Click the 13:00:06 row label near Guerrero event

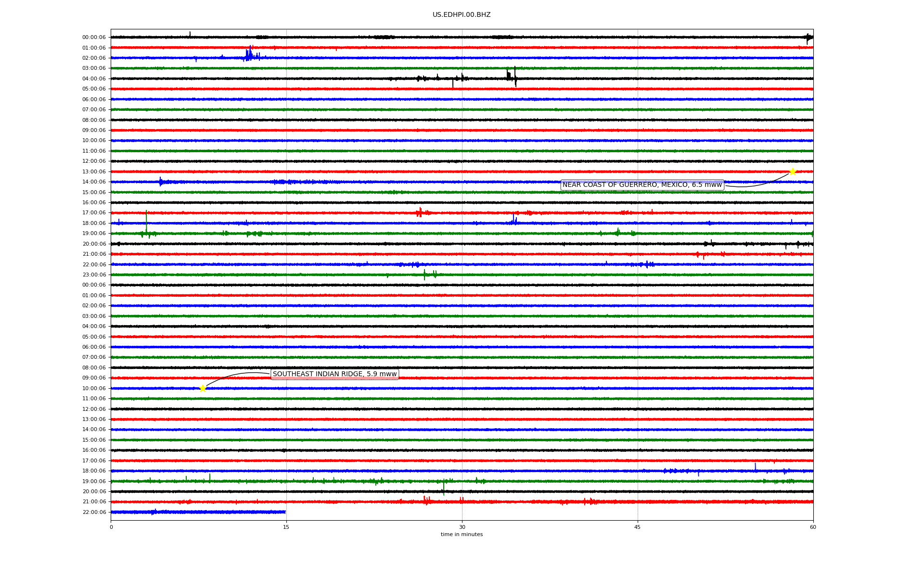(x=94, y=172)
